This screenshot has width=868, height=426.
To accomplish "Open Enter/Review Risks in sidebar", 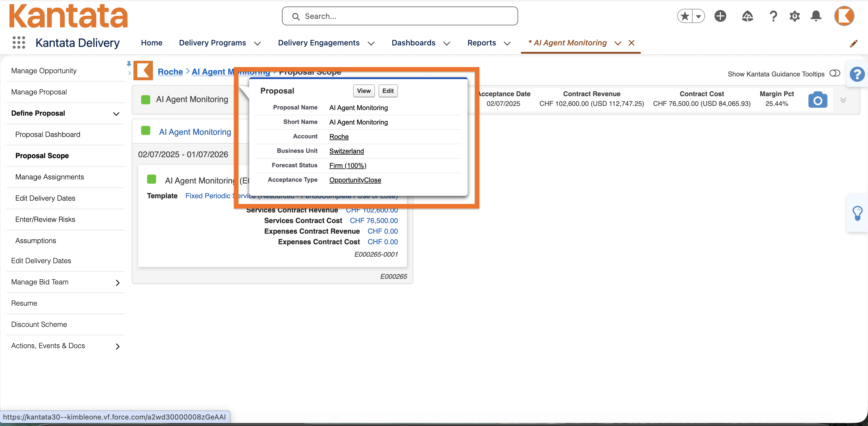I will click(45, 219).
